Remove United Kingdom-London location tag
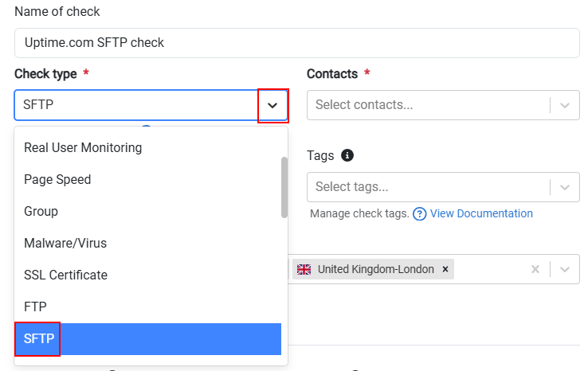Screen dimensions: 588x371 [445, 269]
